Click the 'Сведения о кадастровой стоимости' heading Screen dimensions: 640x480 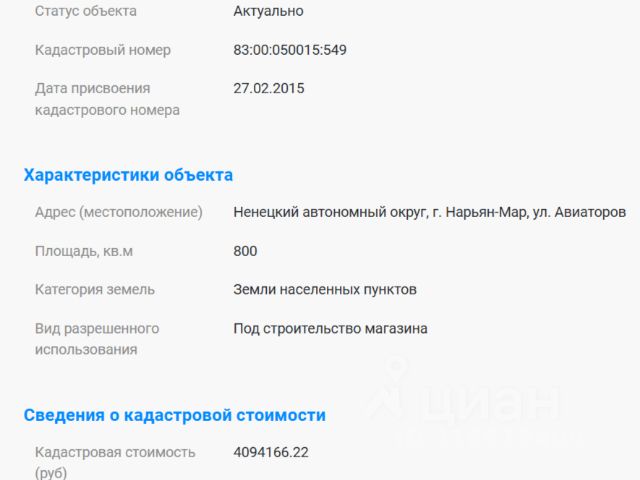(x=175, y=415)
